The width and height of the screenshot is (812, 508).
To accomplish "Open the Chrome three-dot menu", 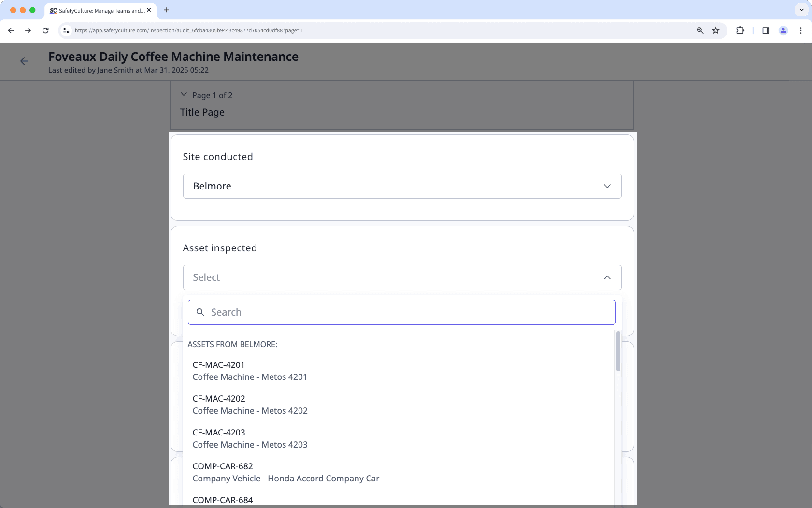I will point(801,30).
